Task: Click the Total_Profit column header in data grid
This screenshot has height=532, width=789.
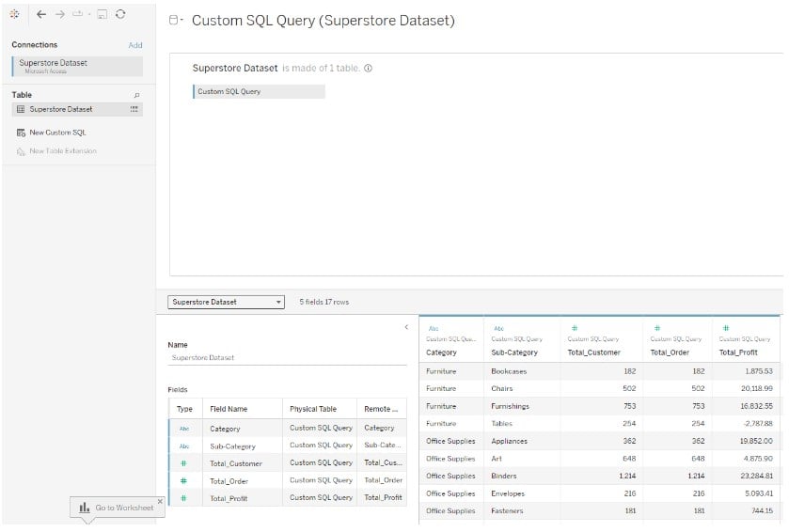Action: (x=738, y=353)
